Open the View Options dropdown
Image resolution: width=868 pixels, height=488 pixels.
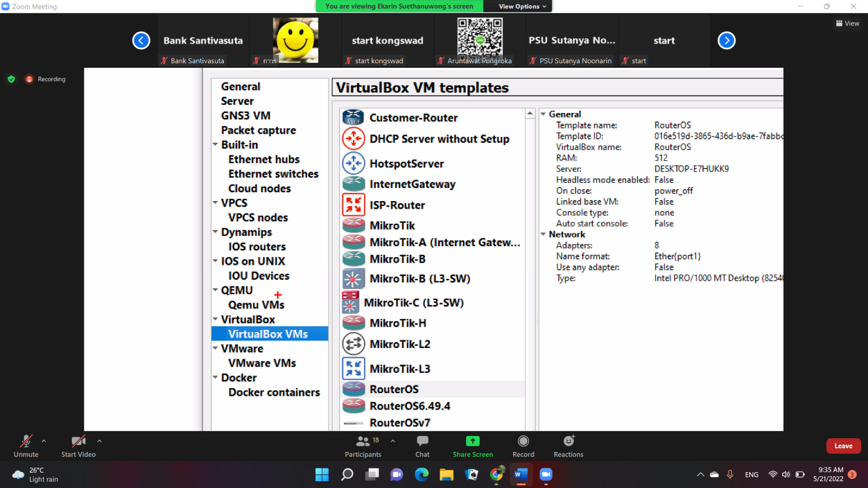click(522, 6)
